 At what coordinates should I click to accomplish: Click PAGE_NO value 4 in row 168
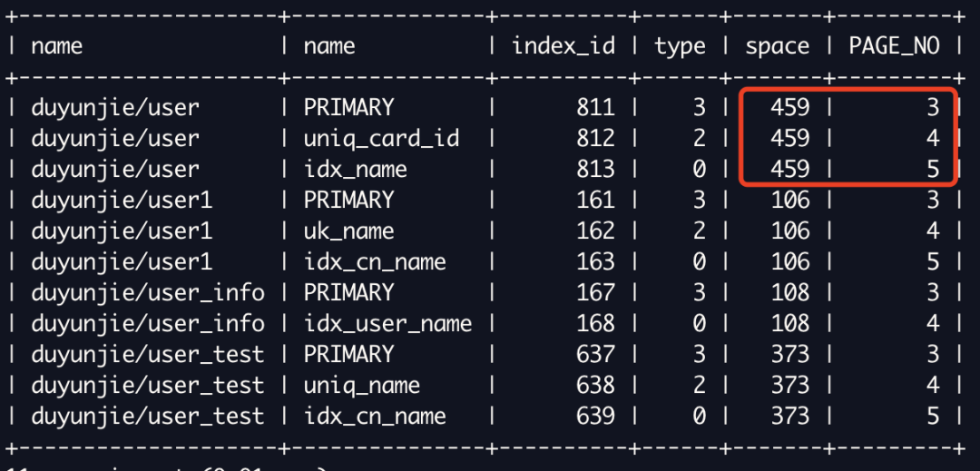(x=933, y=324)
